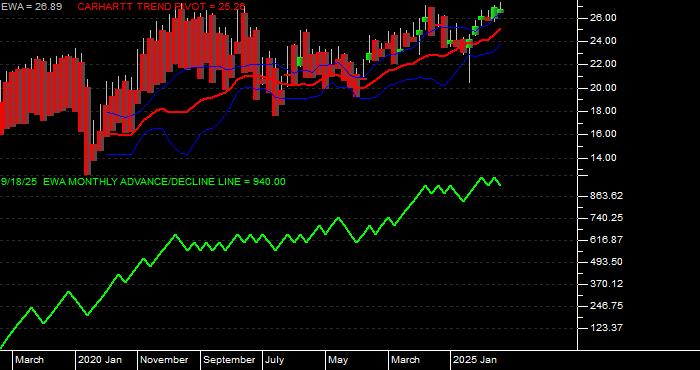Select the March date marker near 2025
The height and width of the screenshot is (370, 700).
[406, 360]
